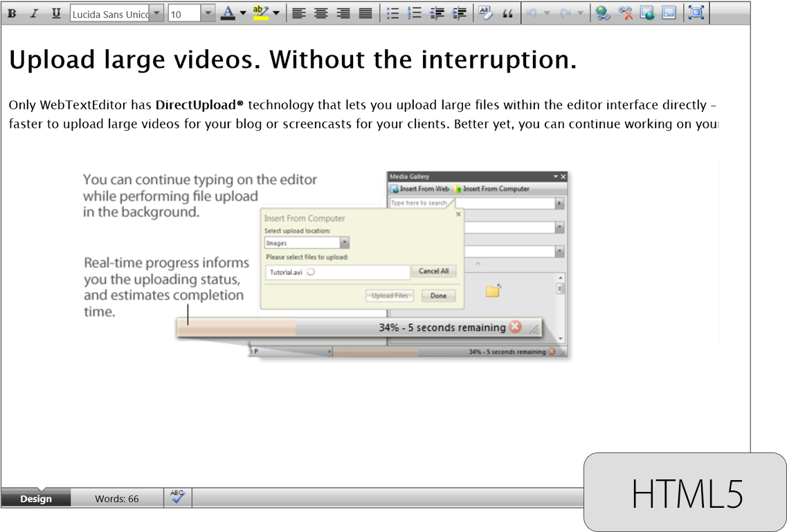Align text to center

coord(320,13)
